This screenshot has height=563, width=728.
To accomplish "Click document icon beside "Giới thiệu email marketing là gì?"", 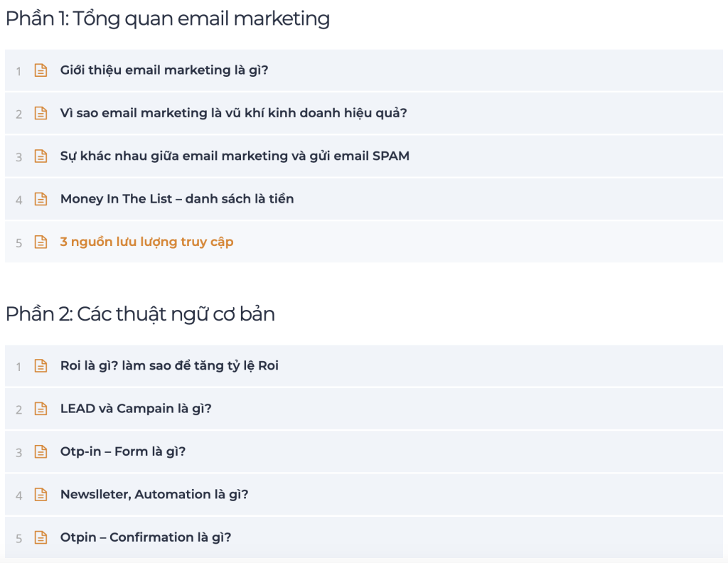I will pos(41,70).
